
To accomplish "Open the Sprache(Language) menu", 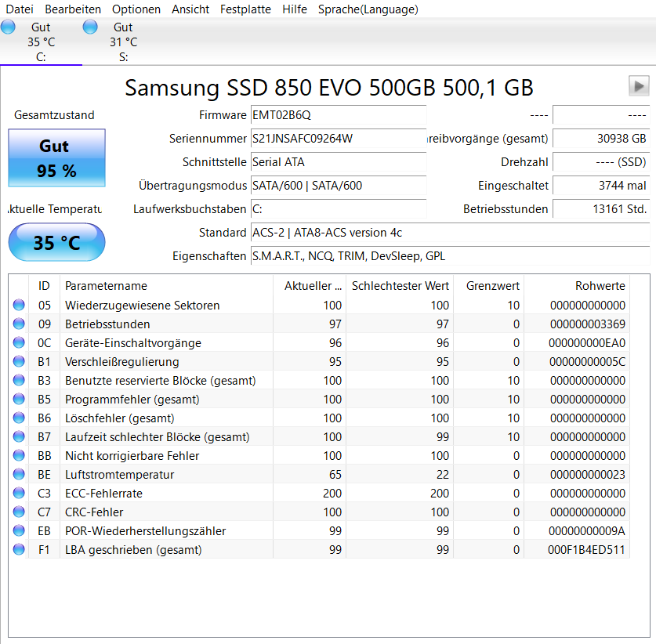I will coord(368,9).
